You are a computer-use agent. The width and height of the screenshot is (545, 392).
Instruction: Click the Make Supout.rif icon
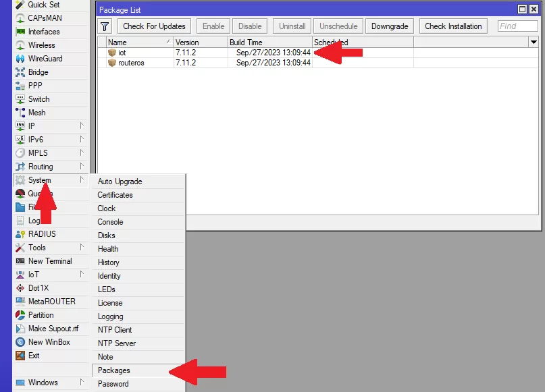pyautogui.click(x=20, y=329)
